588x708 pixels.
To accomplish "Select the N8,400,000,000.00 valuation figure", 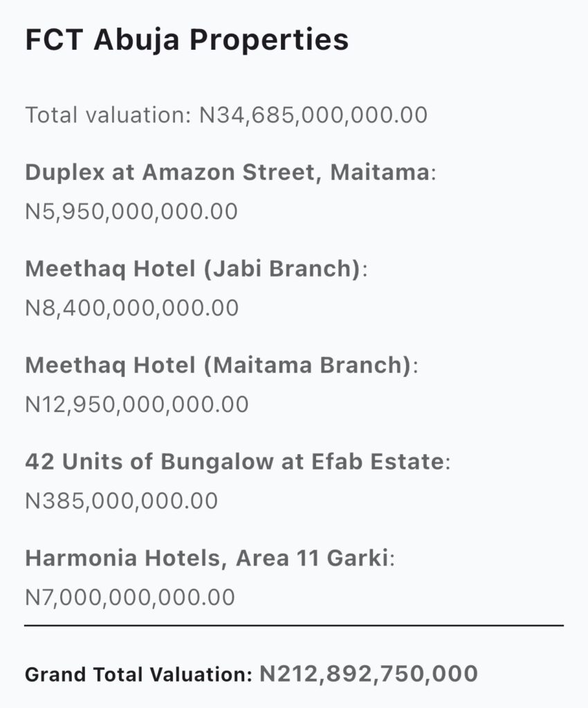I will point(131,308).
